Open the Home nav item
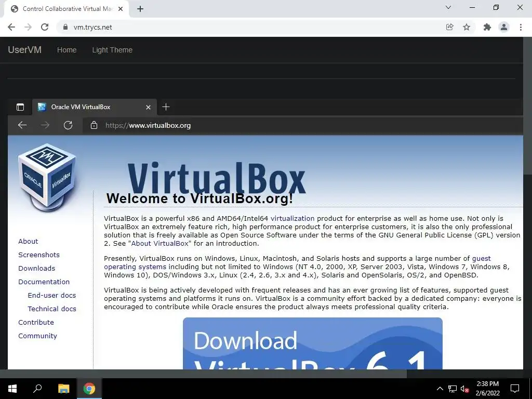 point(67,50)
